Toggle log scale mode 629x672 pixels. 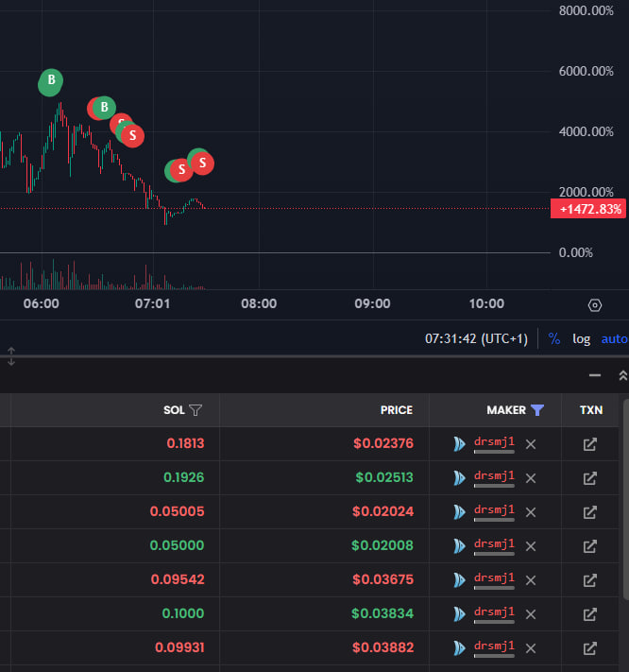[582, 339]
